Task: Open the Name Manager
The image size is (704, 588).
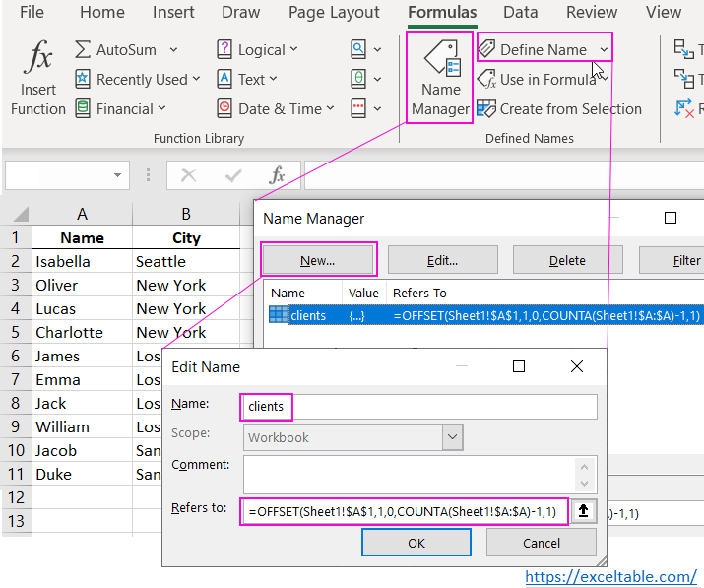Action: click(440, 77)
